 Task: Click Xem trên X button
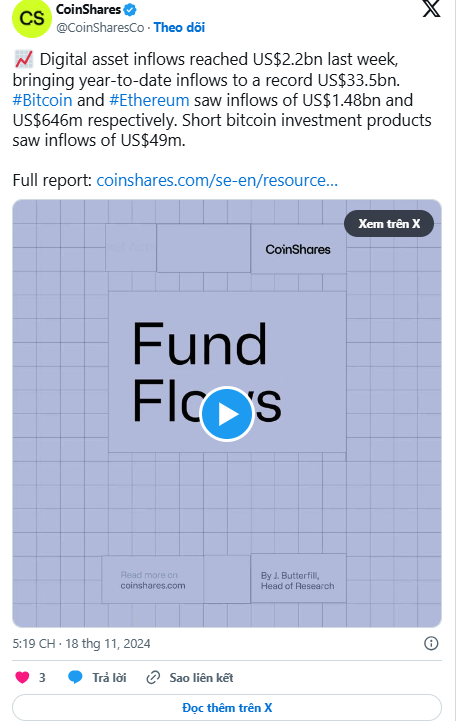pos(389,224)
